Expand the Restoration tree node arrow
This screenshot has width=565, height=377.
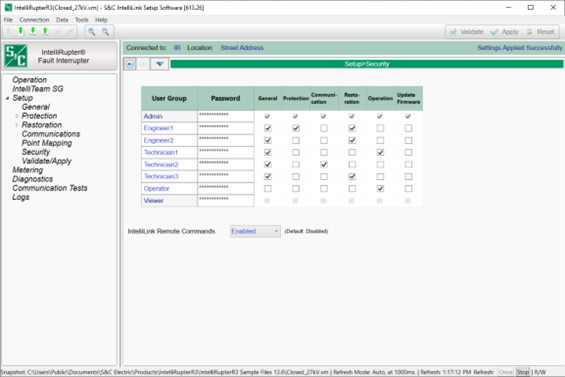17,125
